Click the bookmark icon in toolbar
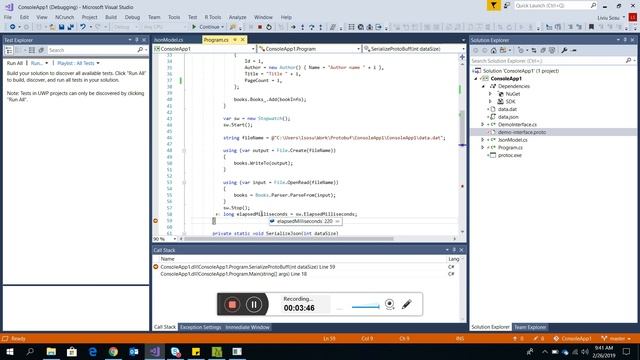Image resolution: width=640 pixels, height=360 pixels. pos(591,27)
